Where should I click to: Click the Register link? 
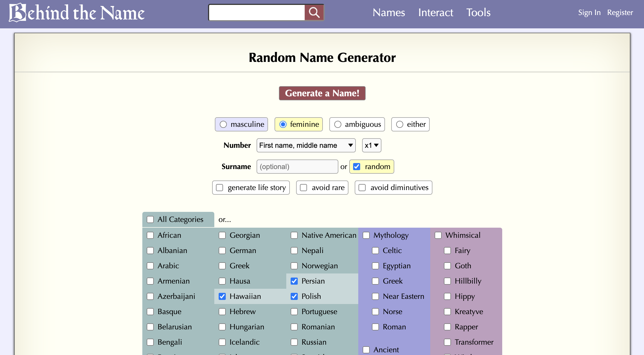coord(620,13)
